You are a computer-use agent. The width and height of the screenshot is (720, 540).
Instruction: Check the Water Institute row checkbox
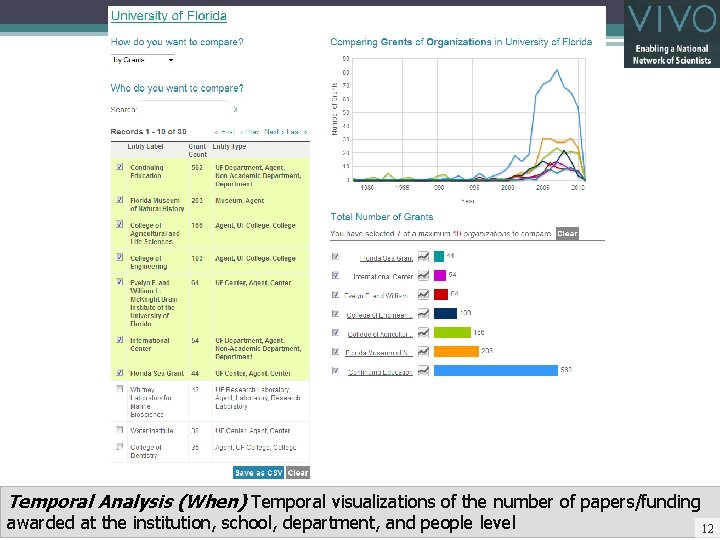tap(120, 430)
